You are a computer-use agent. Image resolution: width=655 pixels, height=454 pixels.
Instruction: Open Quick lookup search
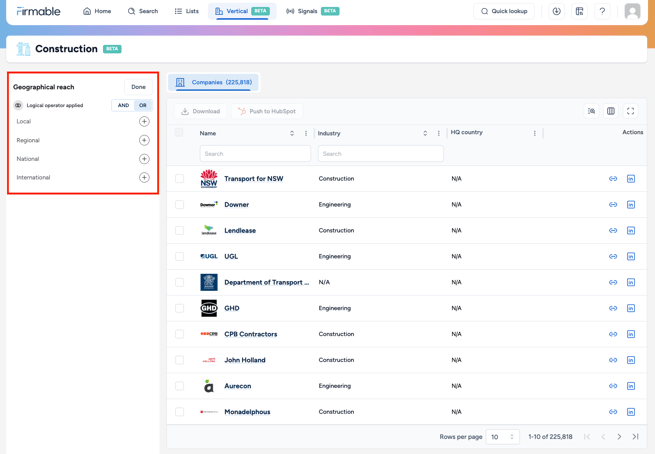[504, 11]
